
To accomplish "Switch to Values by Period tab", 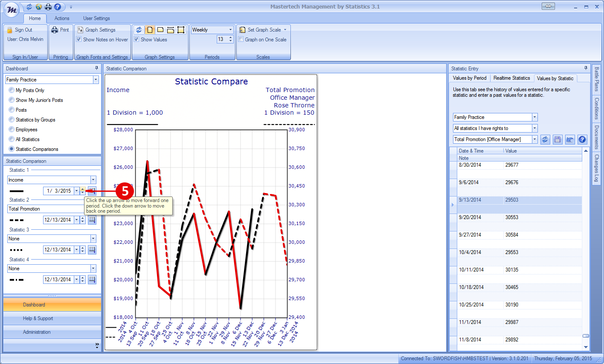I will [470, 78].
